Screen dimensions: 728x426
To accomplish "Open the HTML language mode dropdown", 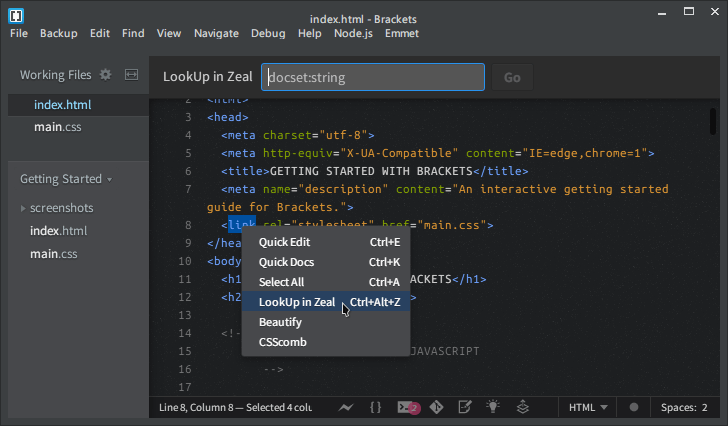I will click(x=588, y=407).
